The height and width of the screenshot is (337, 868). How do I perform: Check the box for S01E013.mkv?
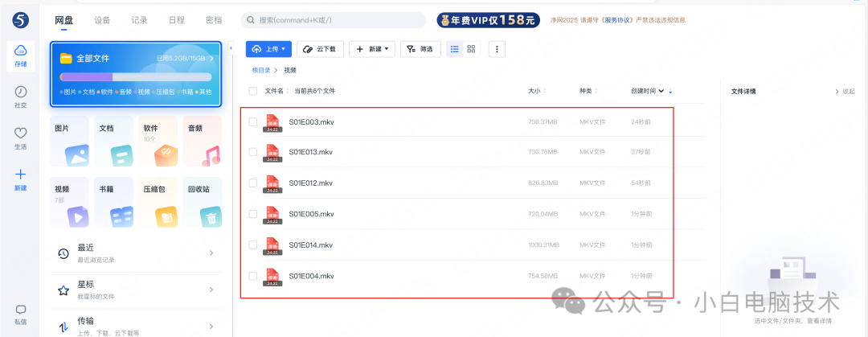click(x=253, y=152)
